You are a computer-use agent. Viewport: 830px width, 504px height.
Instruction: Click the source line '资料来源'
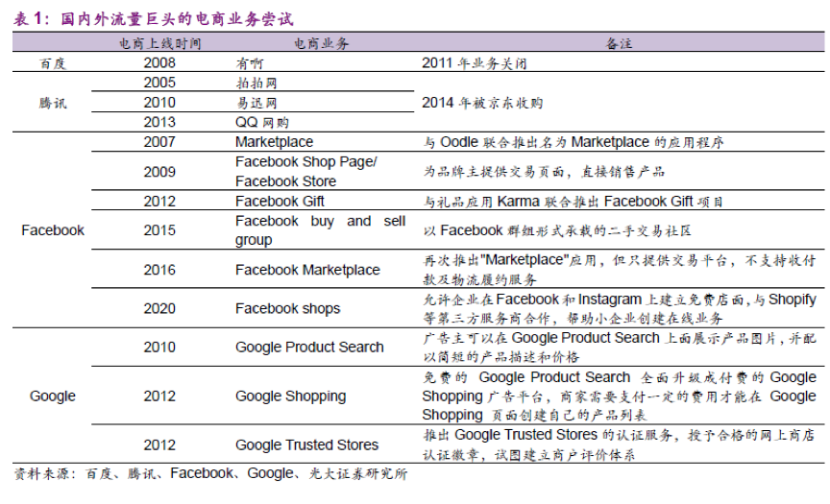210,473
